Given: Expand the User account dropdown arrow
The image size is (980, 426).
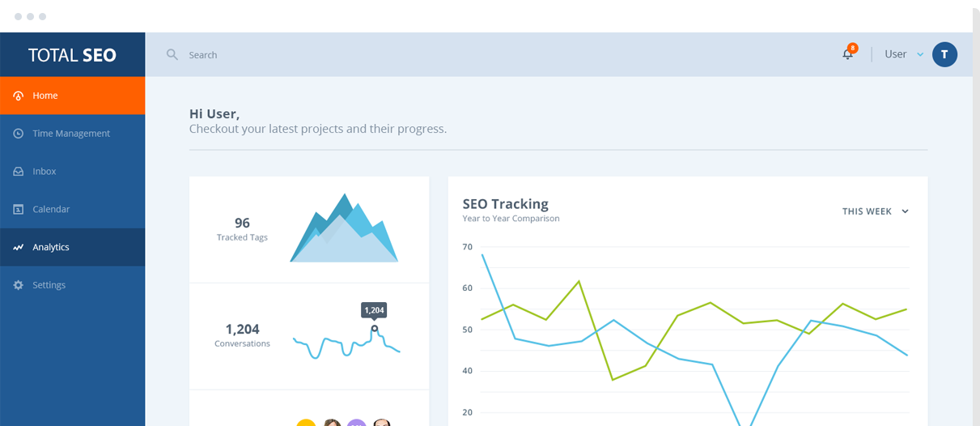Looking at the screenshot, I should click(x=920, y=55).
